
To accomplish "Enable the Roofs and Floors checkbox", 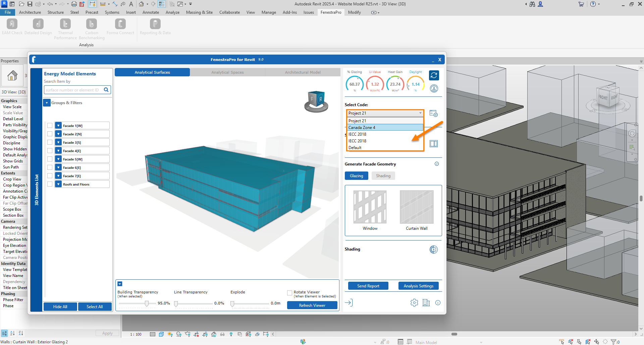I will [50, 184].
